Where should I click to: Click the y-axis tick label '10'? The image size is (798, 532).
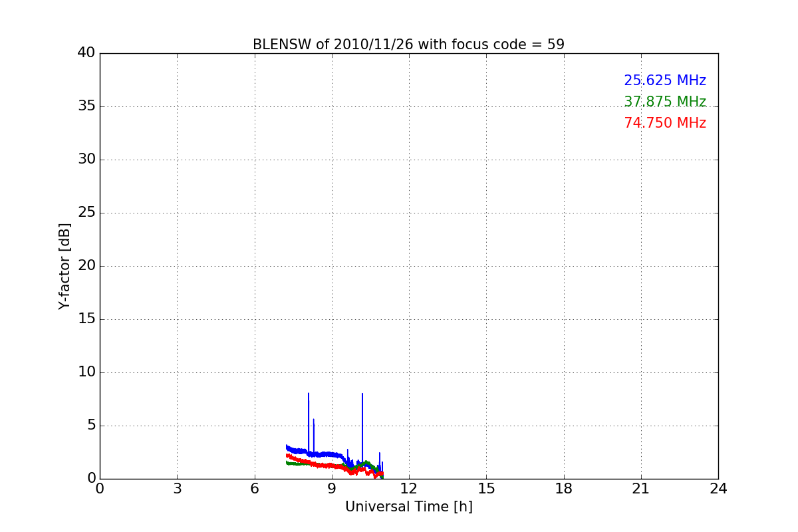pos(86,372)
